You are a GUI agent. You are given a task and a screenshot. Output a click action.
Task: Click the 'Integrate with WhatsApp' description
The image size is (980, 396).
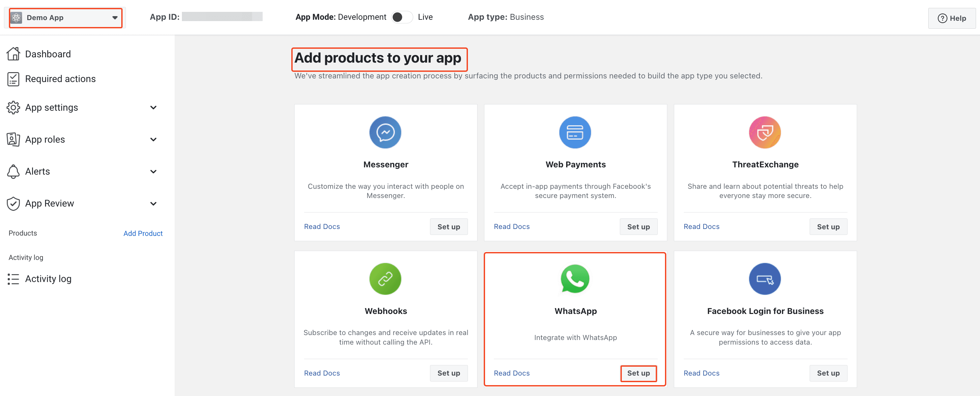(x=575, y=337)
